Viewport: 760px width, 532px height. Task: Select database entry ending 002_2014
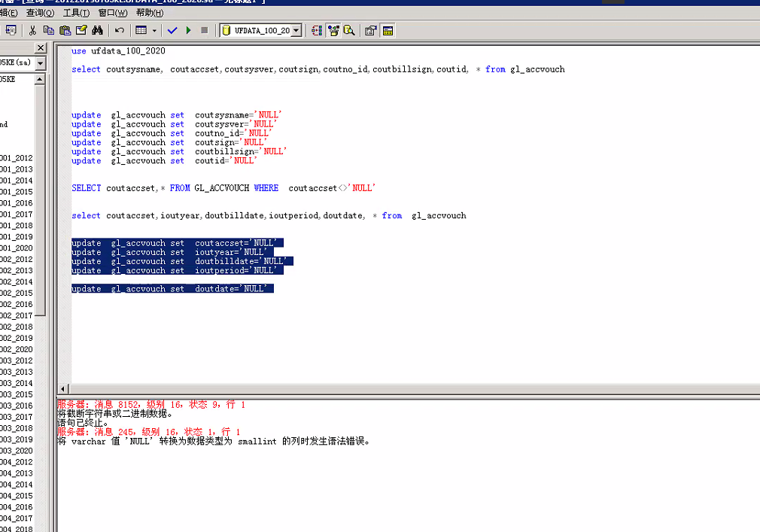click(x=17, y=282)
